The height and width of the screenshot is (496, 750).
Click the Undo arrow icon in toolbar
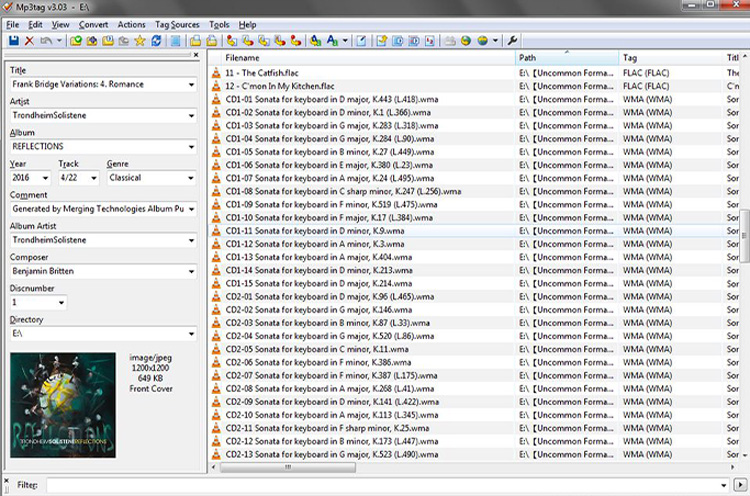[46, 41]
